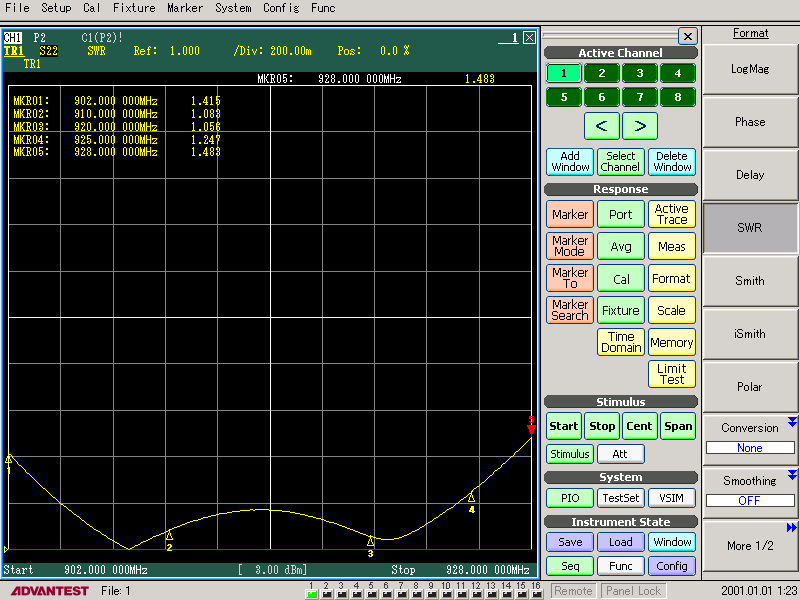Click the Time Domain response button
This screenshot has width=800, height=600.
click(621, 342)
